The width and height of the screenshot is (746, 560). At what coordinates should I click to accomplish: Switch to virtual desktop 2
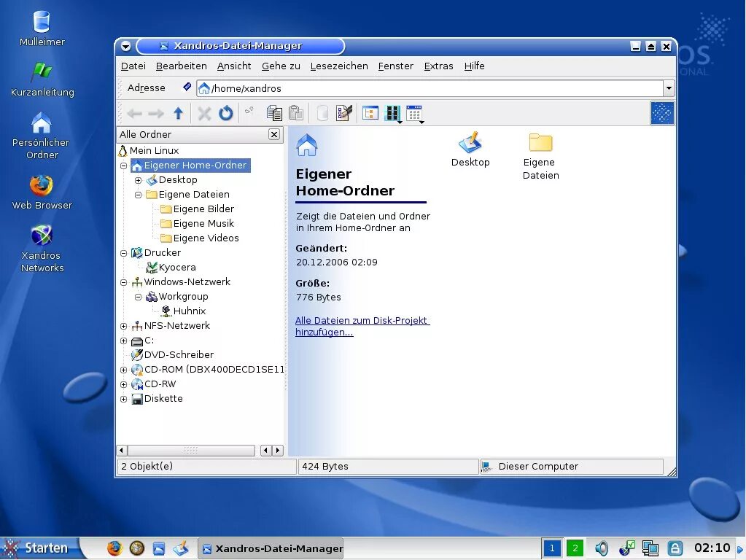[575, 548]
